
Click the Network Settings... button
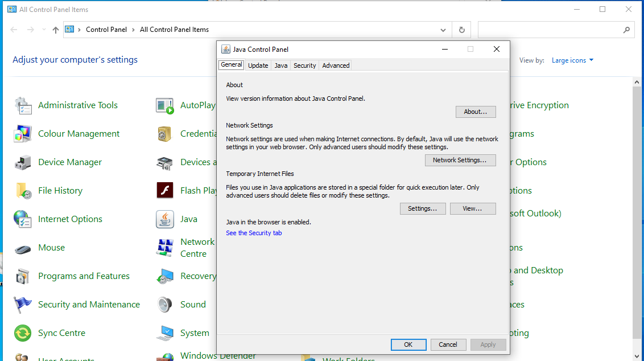click(x=460, y=161)
